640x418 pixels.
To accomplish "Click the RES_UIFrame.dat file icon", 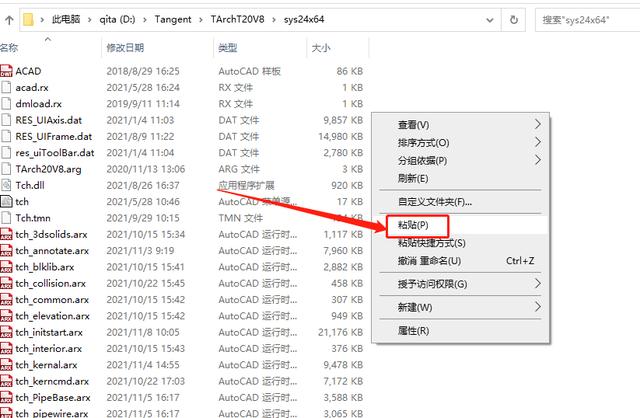I will click(x=6, y=136).
